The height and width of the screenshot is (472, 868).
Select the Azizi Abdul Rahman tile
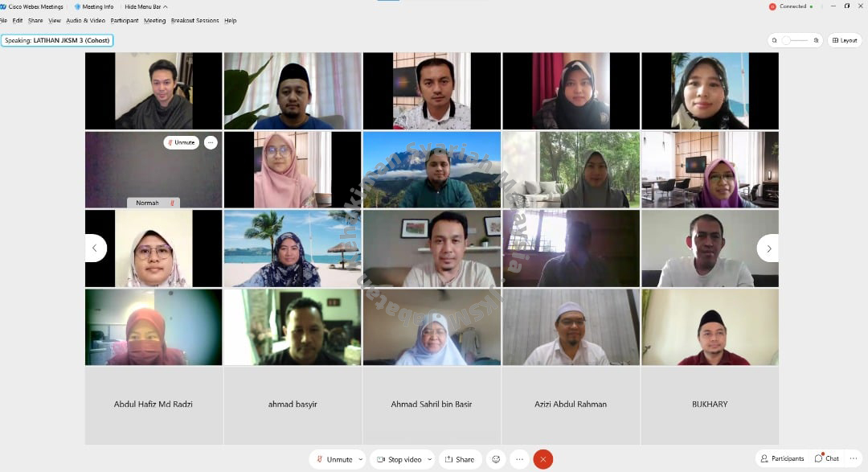coord(571,405)
